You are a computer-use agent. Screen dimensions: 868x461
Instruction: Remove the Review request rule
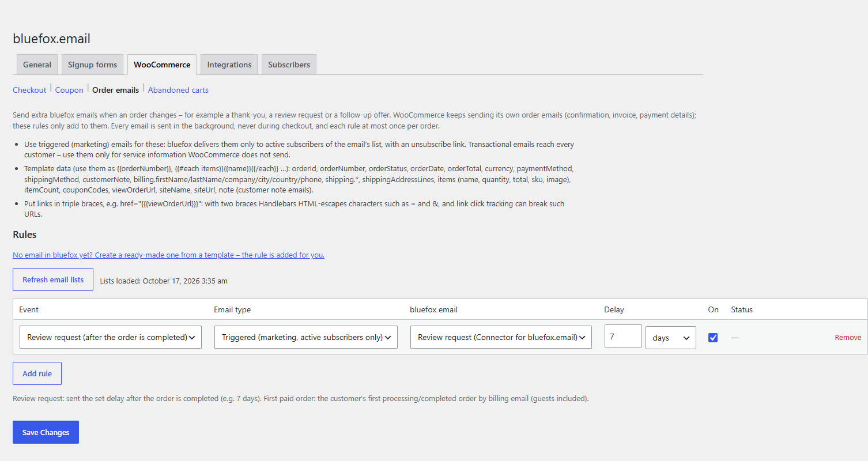(x=848, y=338)
